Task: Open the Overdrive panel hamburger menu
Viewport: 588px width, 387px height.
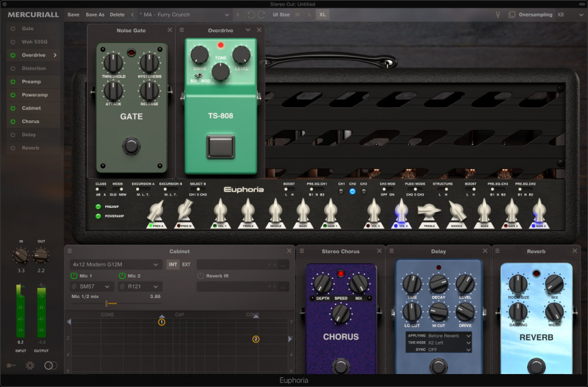Action: (x=181, y=30)
